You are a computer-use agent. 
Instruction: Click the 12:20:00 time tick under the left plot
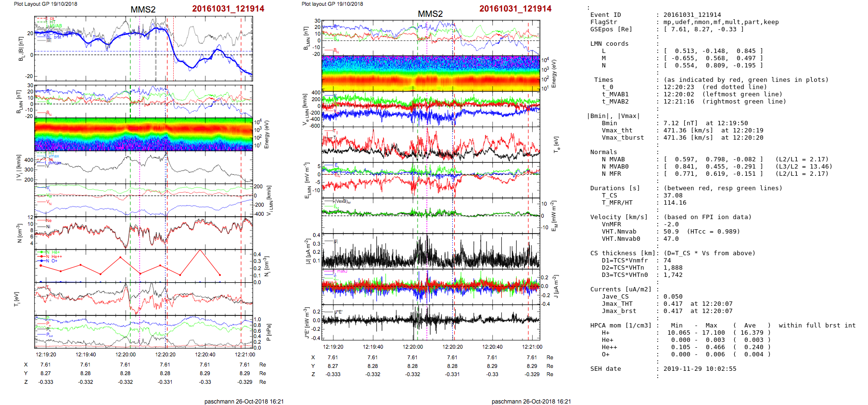[125, 354]
